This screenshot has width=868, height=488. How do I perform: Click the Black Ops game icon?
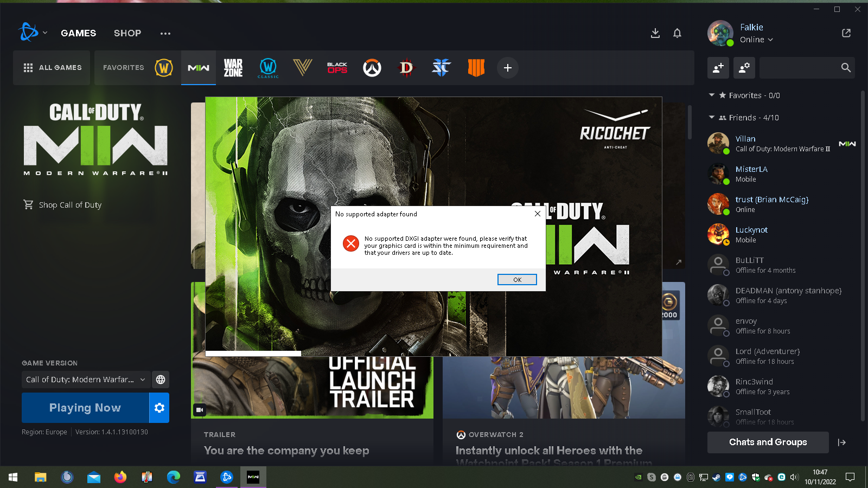click(337, 68)
